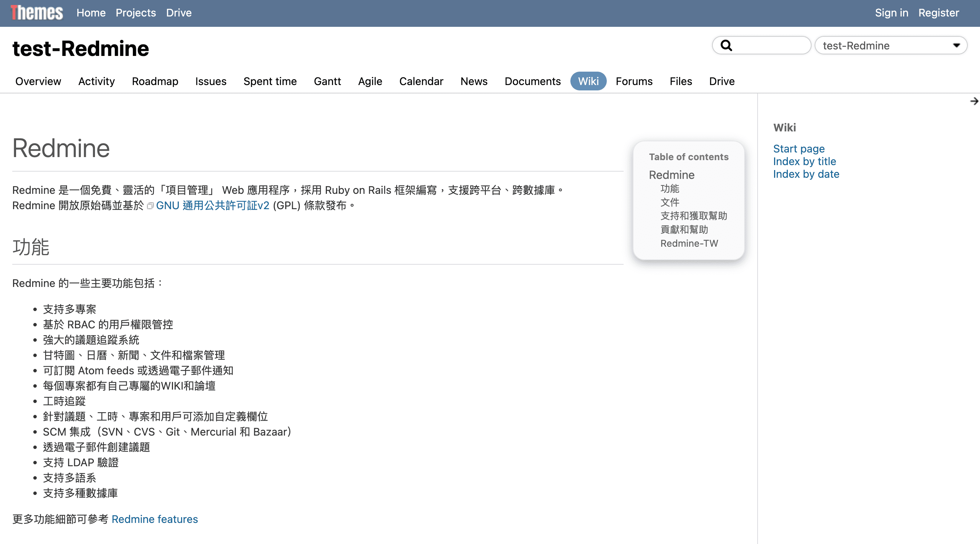The height and width of the screenshot is (544, 980).
Task: Open the Gantt tab
Action: (327, 81)
